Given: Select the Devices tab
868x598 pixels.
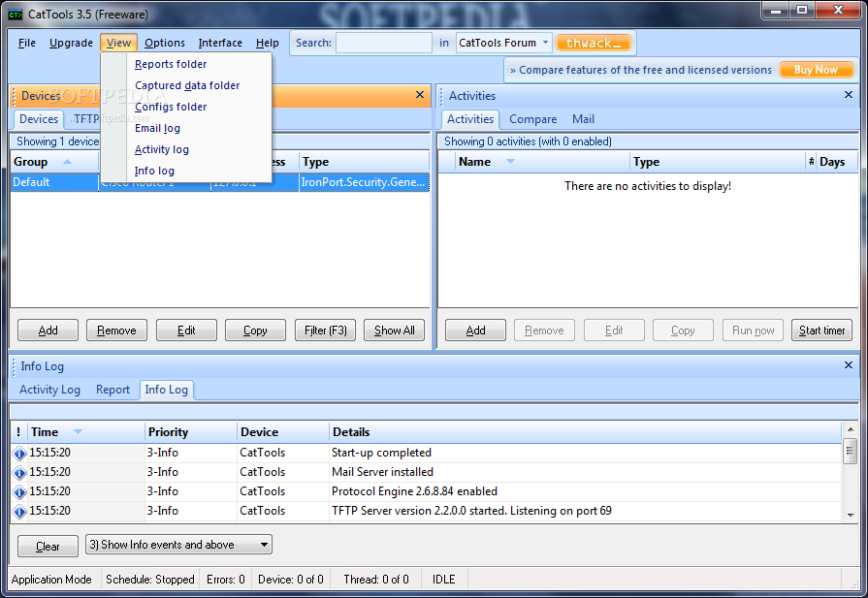Looking at the screenshot, I should tap(38, 119).
